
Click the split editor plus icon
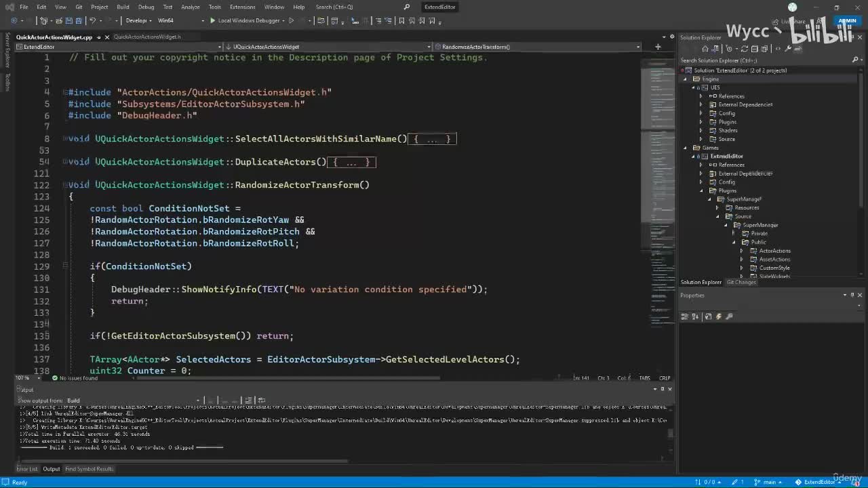[x=658, y=47]
